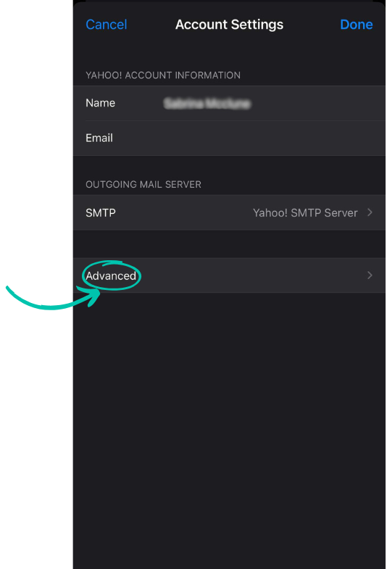Expand the SMTP outgoing server row
This screenshot has width=392, height=569.
[x=229, y=212]
